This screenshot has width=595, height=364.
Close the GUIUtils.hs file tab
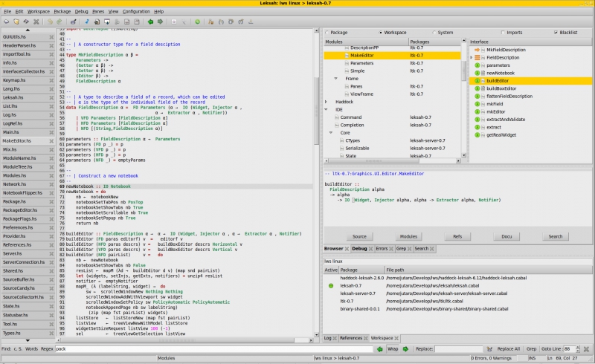(51, 36)
